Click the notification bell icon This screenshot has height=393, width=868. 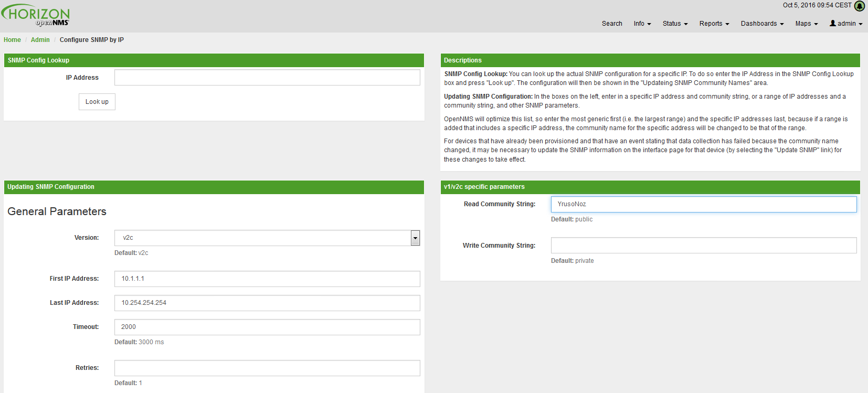coord(860,6)
